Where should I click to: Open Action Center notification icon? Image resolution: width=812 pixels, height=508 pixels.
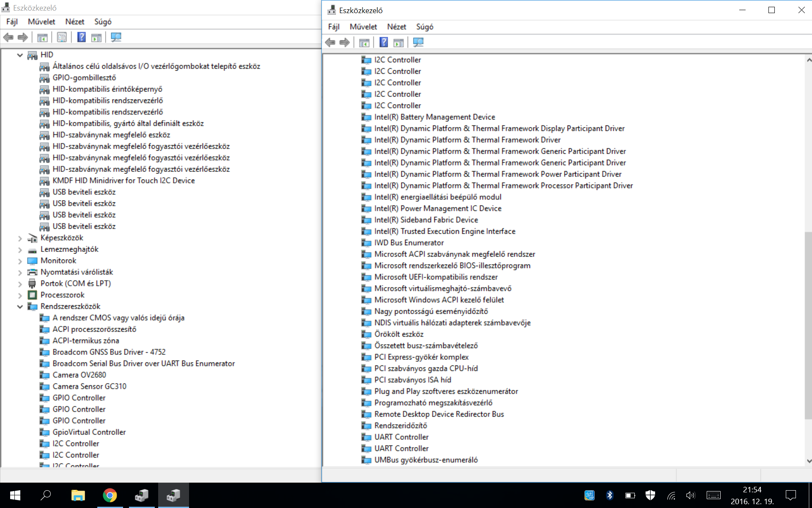(x=791, y=495)
